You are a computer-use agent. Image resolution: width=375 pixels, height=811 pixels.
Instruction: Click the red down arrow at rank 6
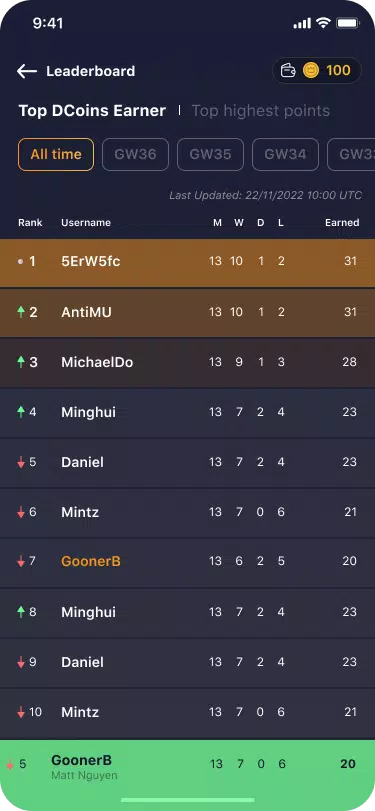[x=21, y=512]
